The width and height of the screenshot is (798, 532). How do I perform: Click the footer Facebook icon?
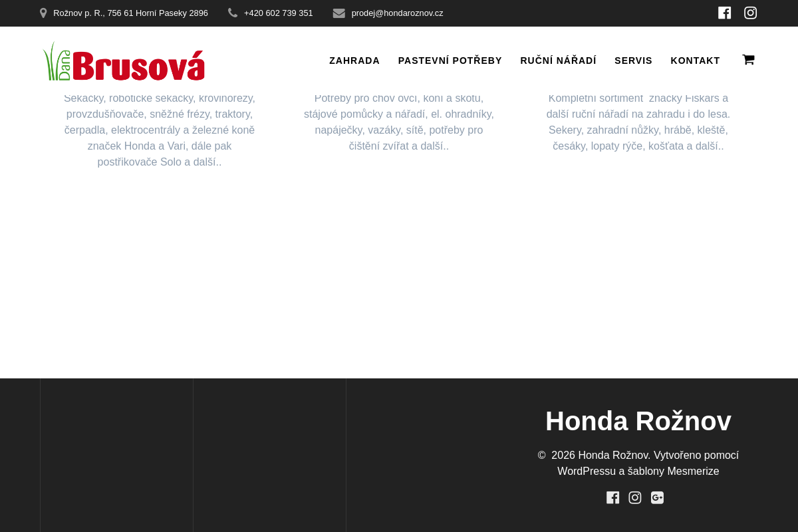click(x=612, y=497)
